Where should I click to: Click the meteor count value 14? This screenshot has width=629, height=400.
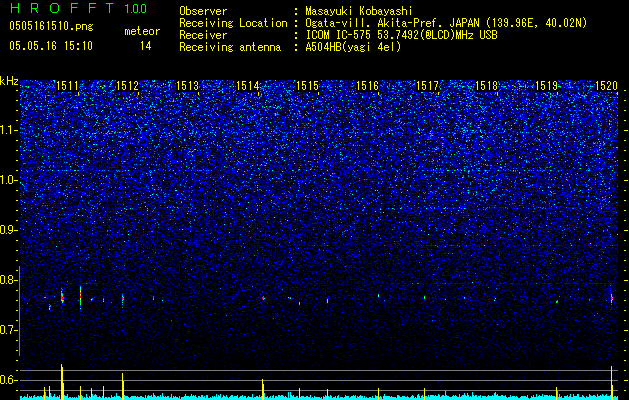click(146, 46)
